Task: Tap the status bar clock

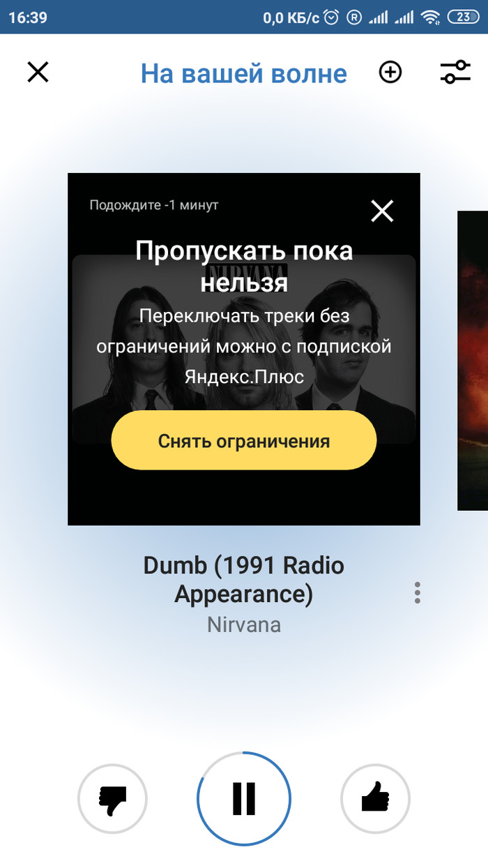Action: click(28, 17)
